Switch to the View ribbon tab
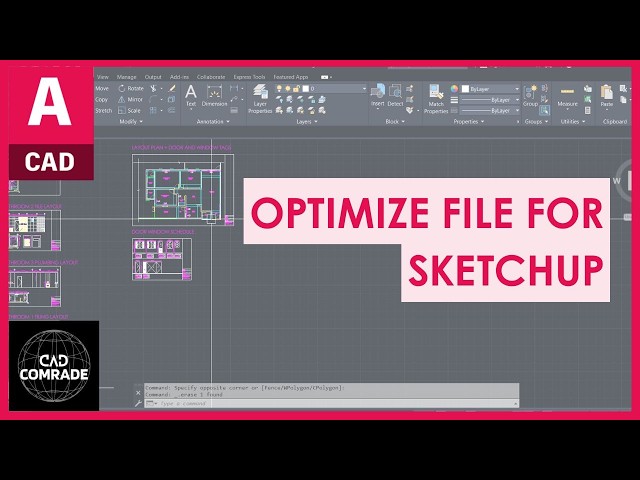The width and height of the screenshot is (640, 480). click(103, 77)
